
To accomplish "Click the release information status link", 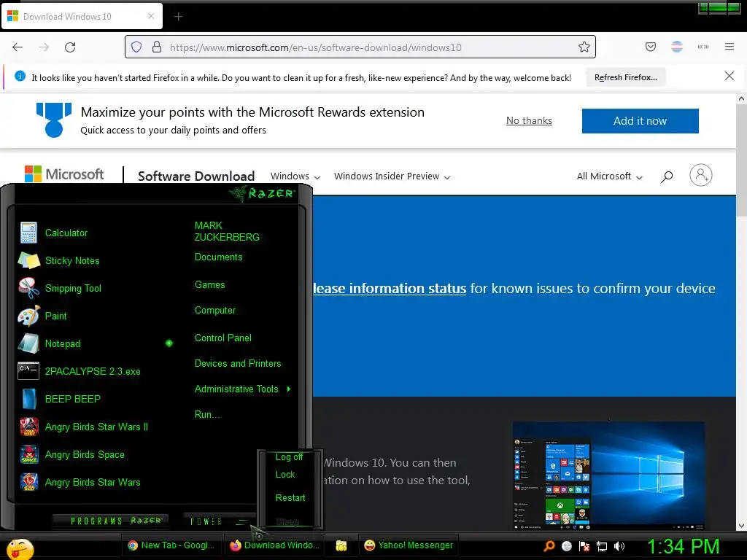I will [x=390, y=289].
